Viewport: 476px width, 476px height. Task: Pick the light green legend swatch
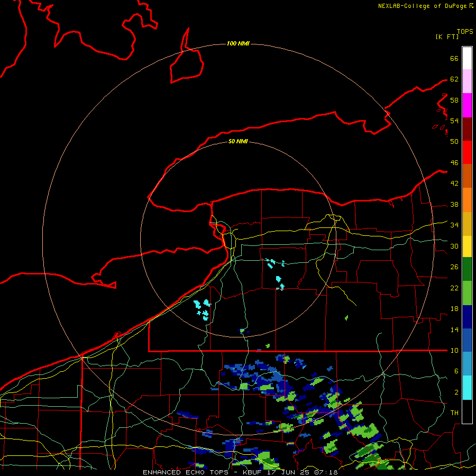click(467, 293)
